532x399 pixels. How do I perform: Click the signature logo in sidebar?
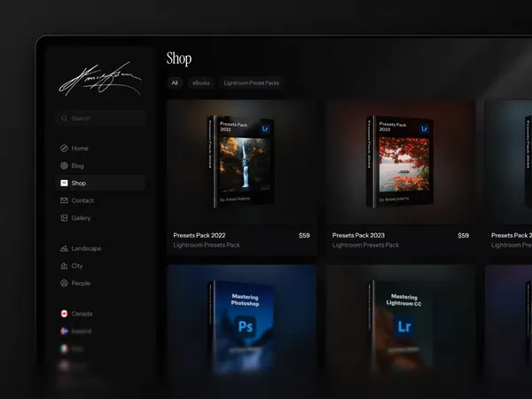100,79
